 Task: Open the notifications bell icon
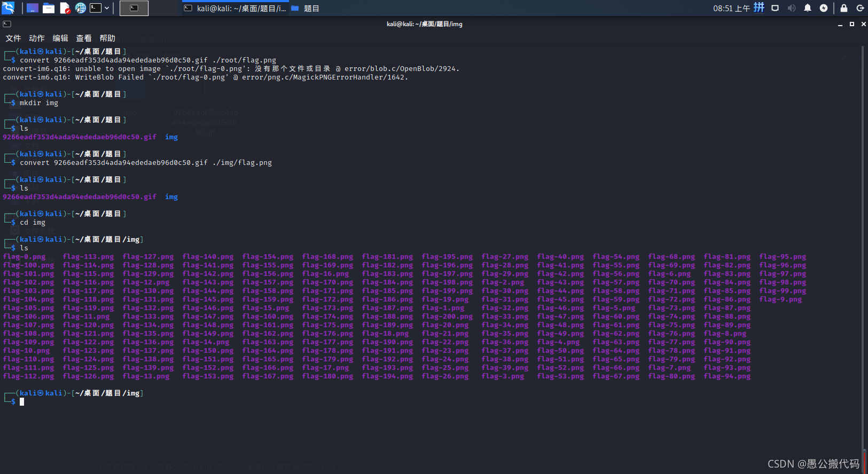[808, 8]
